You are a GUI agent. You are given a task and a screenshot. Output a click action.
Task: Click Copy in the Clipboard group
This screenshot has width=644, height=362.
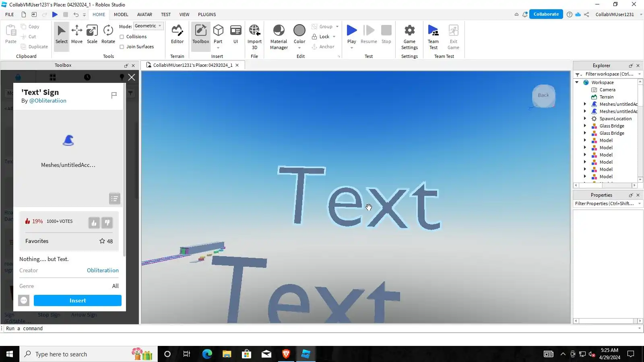30,27
